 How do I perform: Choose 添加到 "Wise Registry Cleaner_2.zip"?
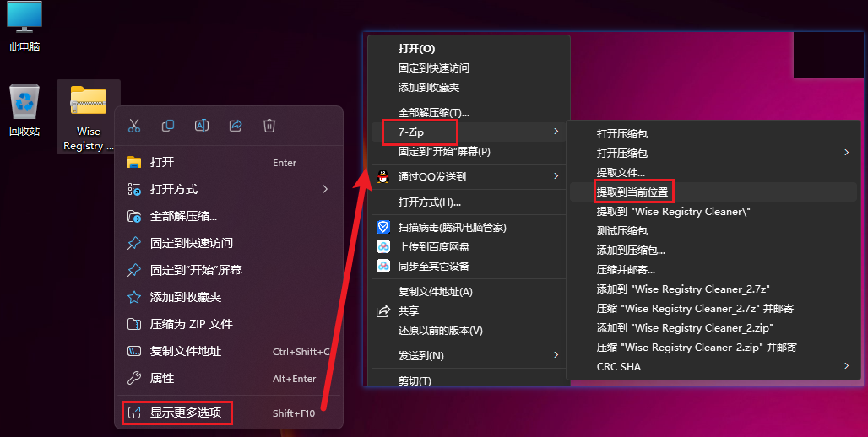[713, 327]
